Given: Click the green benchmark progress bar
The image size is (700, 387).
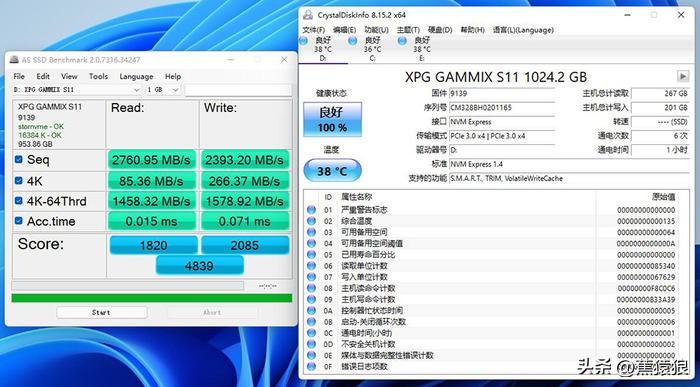Looking at the screenshot, I should coord(152,298).
